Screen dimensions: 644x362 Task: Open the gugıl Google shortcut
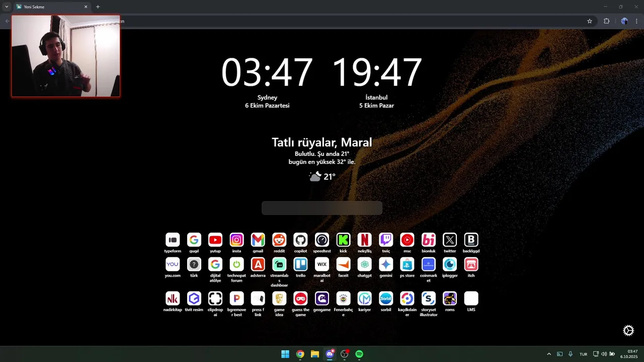[x=194, y=240]
